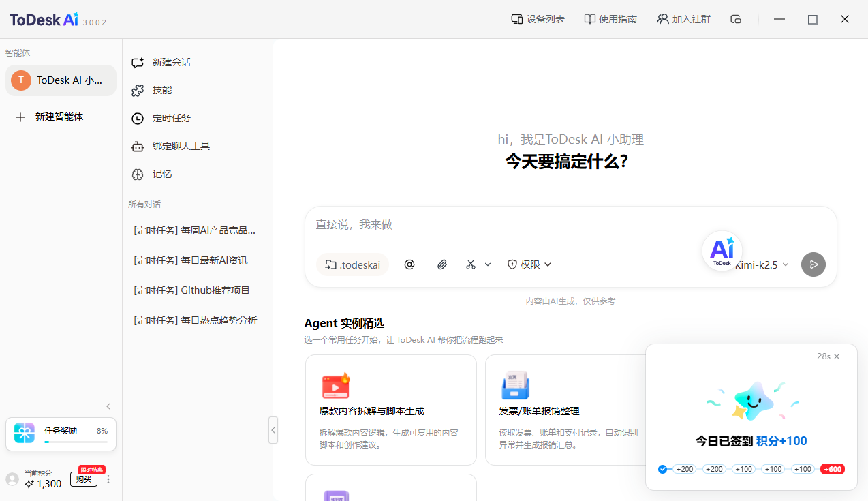Click the plus icon beside 新建智能体

[x=20, y=117]
